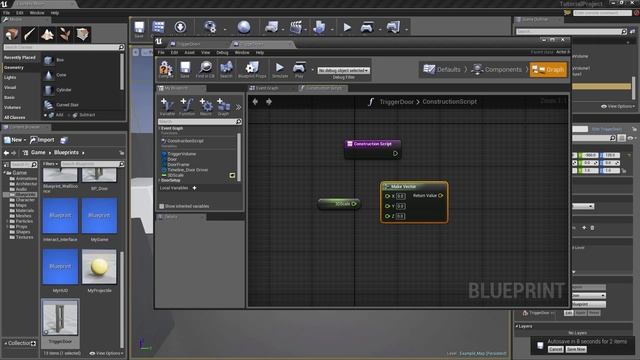
Task: Expand the Collection panel
Action: 5,343
